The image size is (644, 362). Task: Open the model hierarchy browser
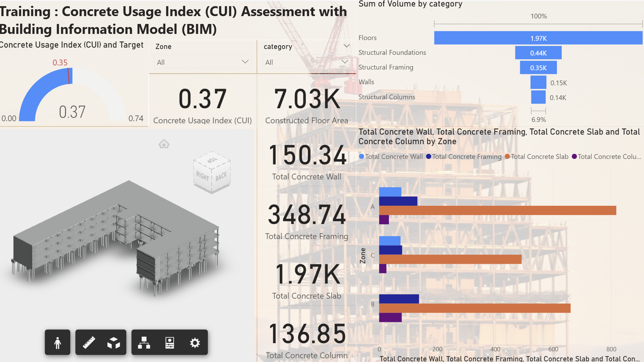[144, 342]
